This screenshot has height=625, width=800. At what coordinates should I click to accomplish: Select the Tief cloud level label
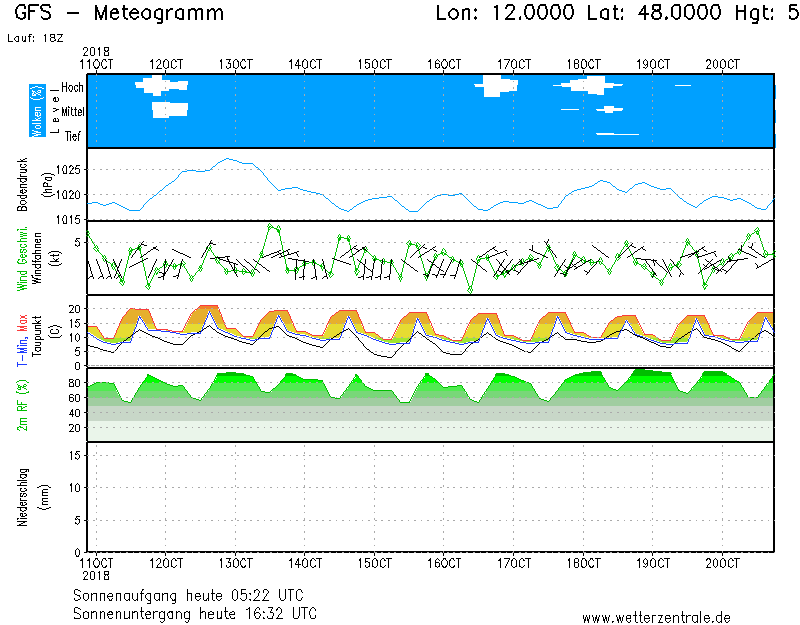click(73, 136)
